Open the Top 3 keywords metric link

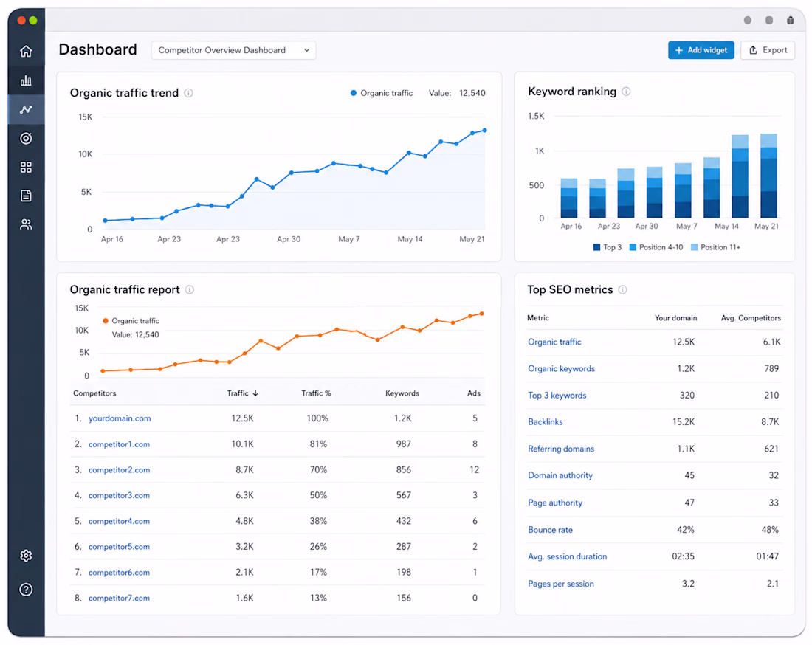tap(557, 396)
